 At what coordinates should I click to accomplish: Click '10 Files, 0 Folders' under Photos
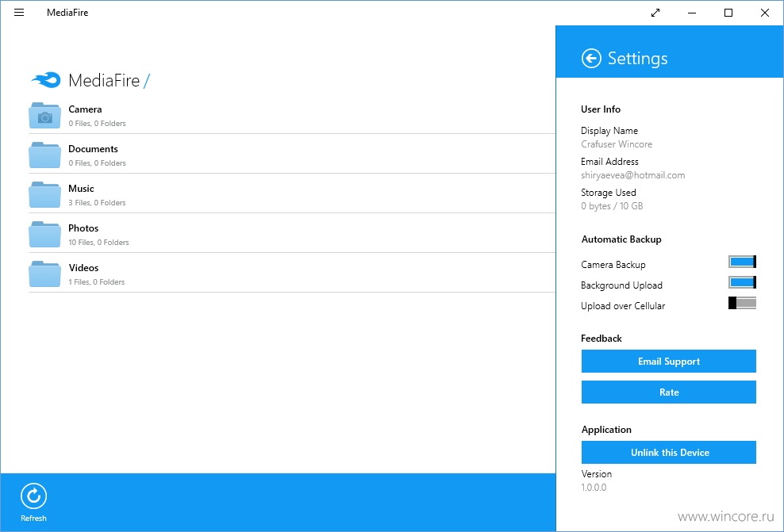pos(98,243)
